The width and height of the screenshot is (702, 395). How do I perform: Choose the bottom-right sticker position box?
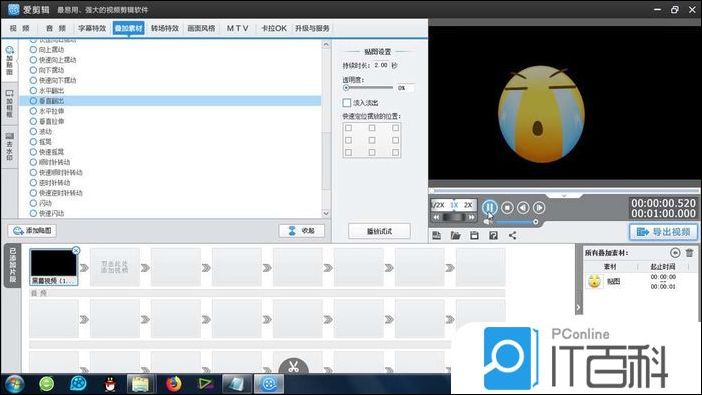(395, 152)
